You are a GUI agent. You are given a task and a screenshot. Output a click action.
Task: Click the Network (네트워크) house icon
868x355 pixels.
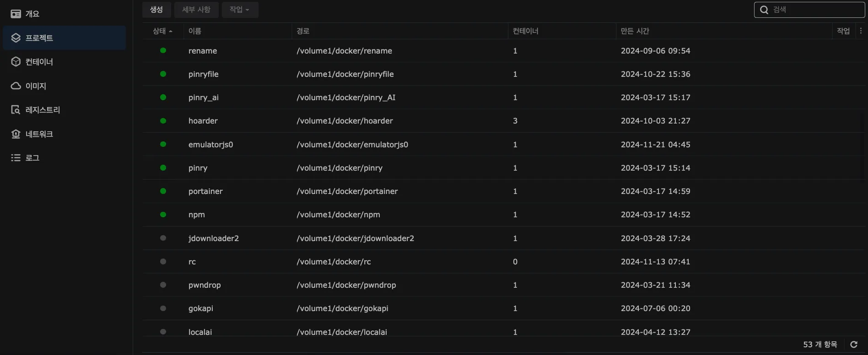point(16,134)
